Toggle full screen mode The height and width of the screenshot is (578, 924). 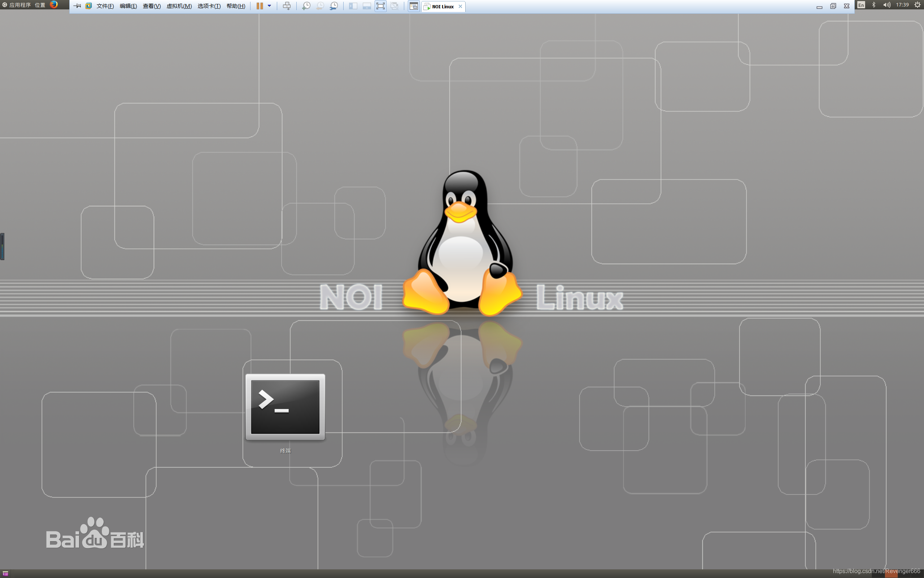(x=381, y=6)
